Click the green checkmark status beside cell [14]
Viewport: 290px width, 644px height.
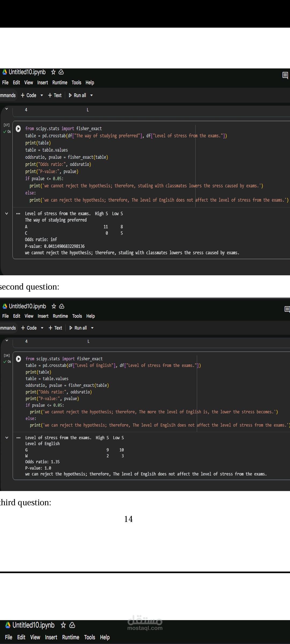point(5,361)
